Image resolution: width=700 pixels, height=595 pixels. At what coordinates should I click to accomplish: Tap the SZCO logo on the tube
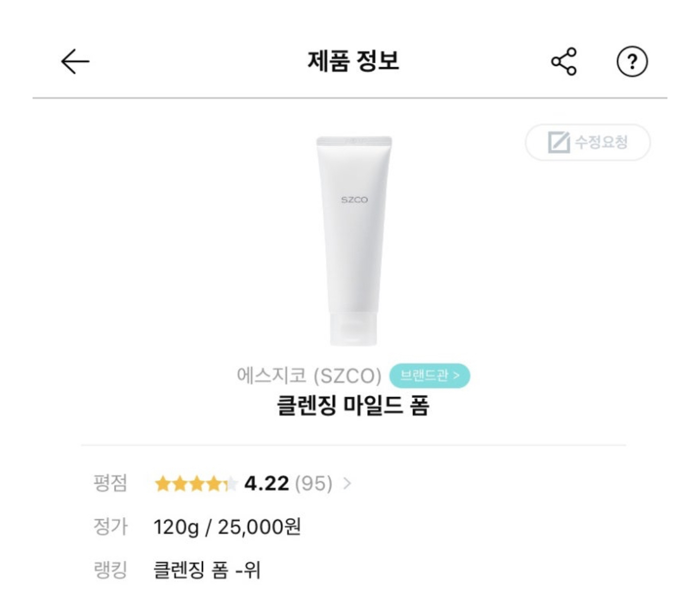point(354,200)
